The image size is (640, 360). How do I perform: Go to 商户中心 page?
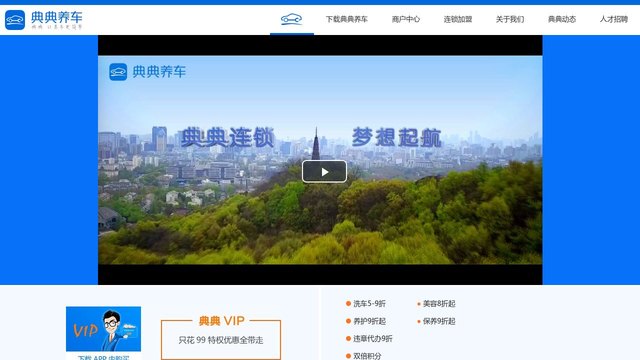click(x=406, y=19)
